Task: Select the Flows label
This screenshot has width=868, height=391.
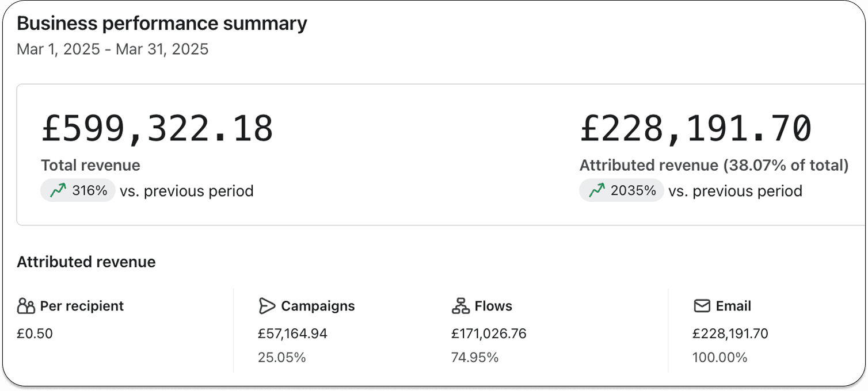Action: pos(493,306)
